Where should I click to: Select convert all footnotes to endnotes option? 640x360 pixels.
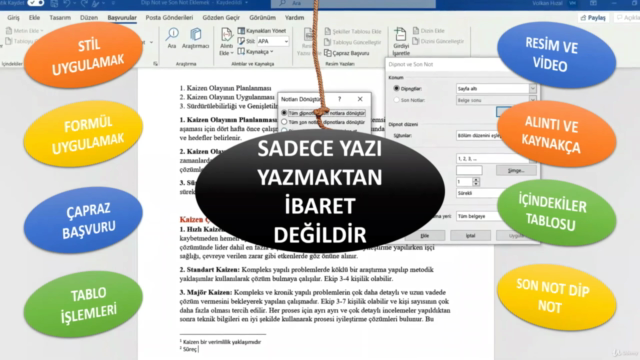click(x=284, y=113)
